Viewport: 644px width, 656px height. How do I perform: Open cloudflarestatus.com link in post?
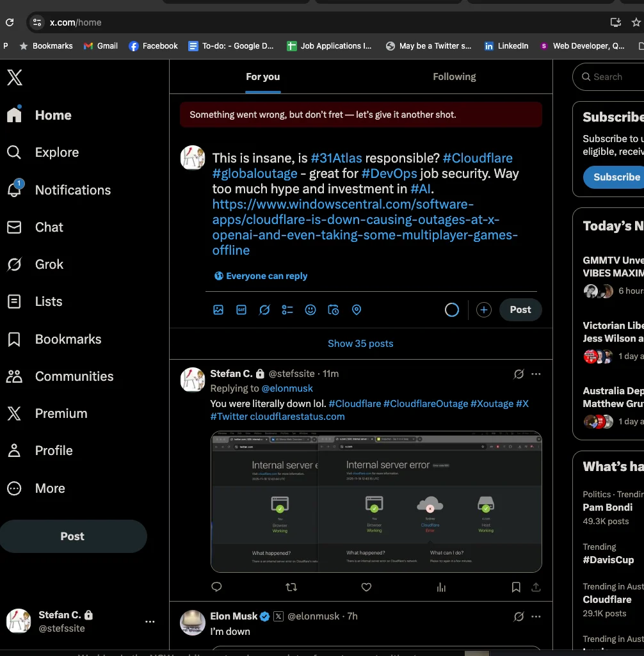pyautogui.click(x=297, y=417)
